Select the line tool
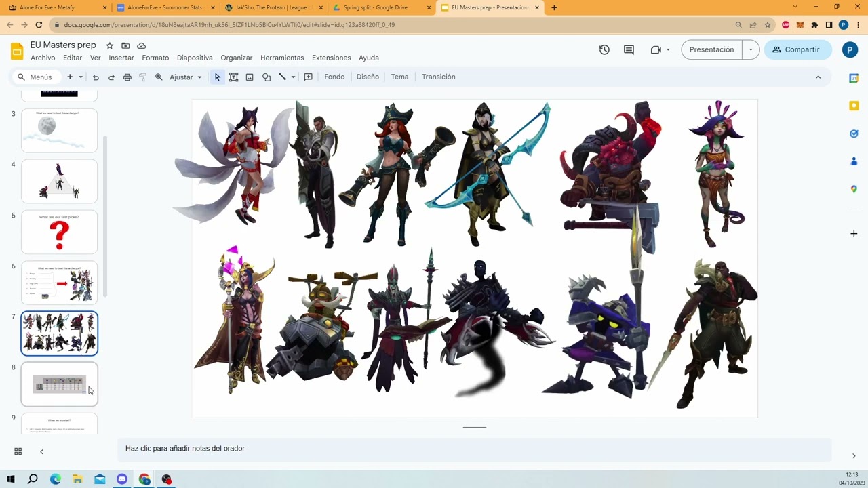This screenshot has height=488, width=868. 283,77
